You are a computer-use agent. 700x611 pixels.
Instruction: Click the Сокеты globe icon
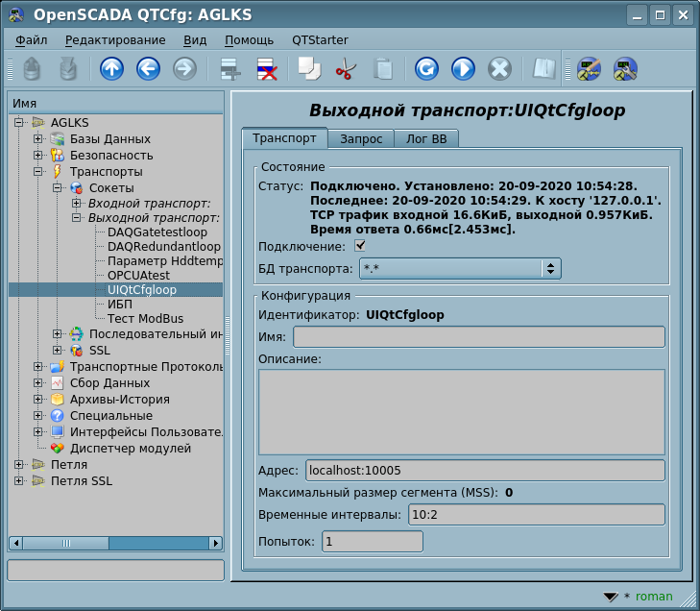[x=77, y=187]
